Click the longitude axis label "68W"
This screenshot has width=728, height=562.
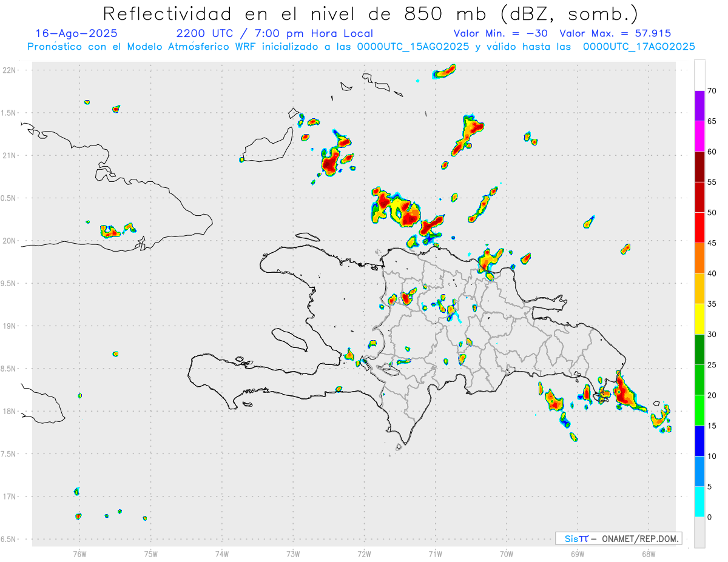pyautogui.click(x=649, y=554)
